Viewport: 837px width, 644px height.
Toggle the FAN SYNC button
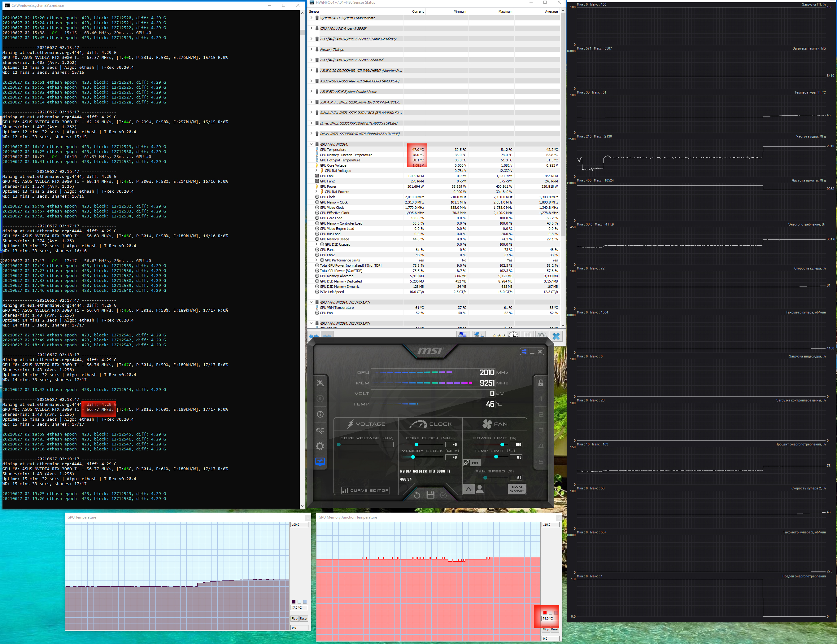tap(517, 489)
